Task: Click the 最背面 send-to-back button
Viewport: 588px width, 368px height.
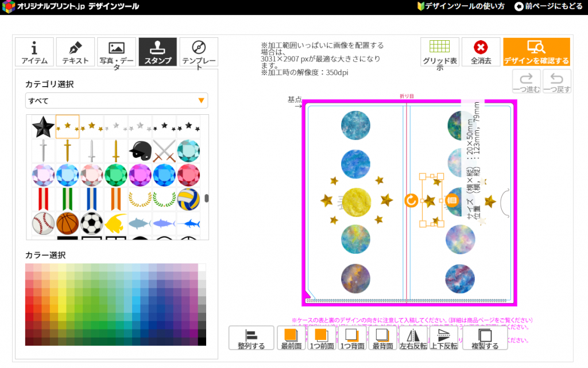Action: 382,338
